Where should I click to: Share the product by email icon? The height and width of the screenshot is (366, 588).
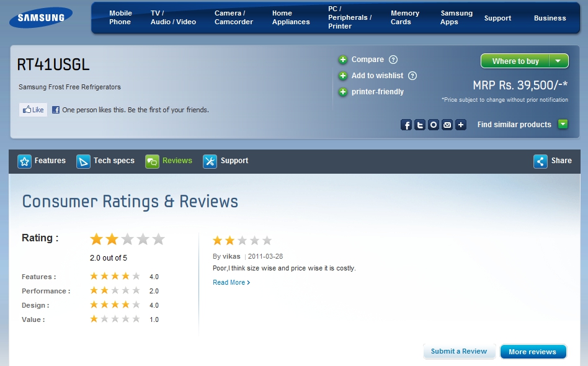coord(447,125)
